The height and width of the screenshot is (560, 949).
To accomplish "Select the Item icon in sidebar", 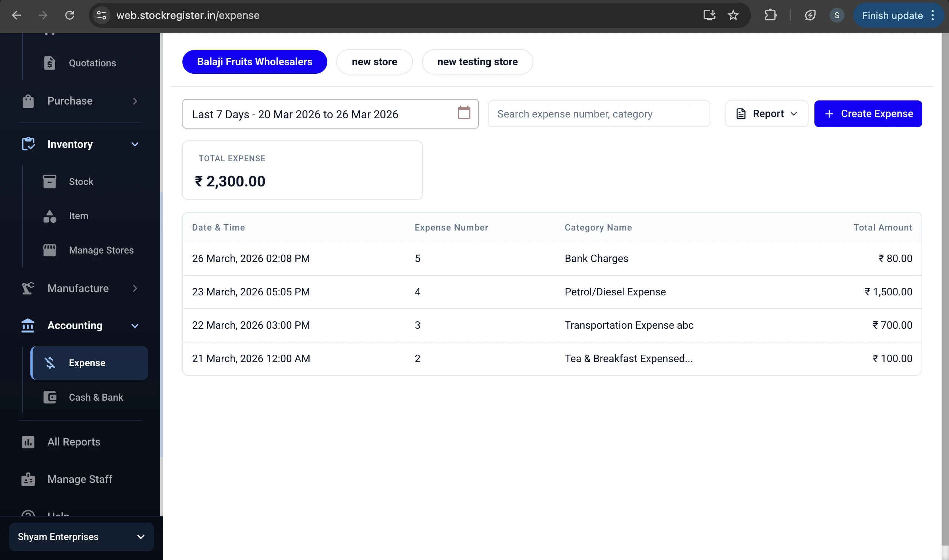I will (49, 215).
